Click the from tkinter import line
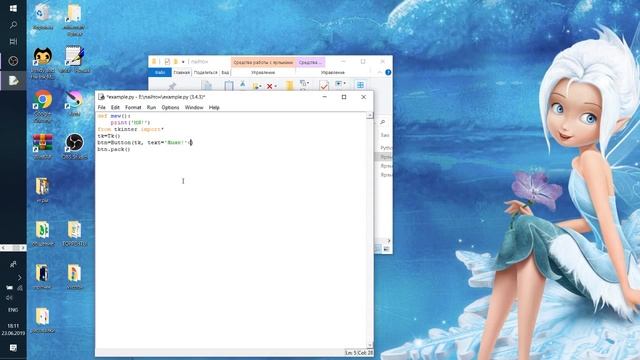The height and width of the screenshot is (360, 640). click(130, 129)
